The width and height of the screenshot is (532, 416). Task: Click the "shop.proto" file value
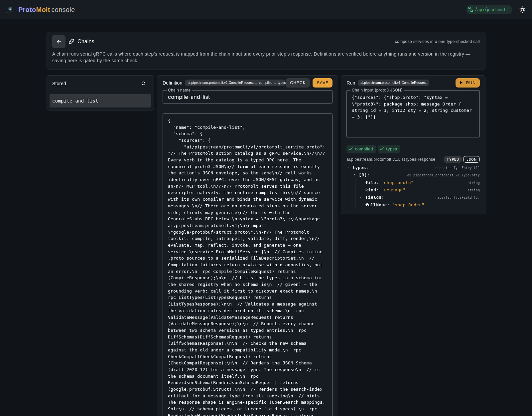397,183
